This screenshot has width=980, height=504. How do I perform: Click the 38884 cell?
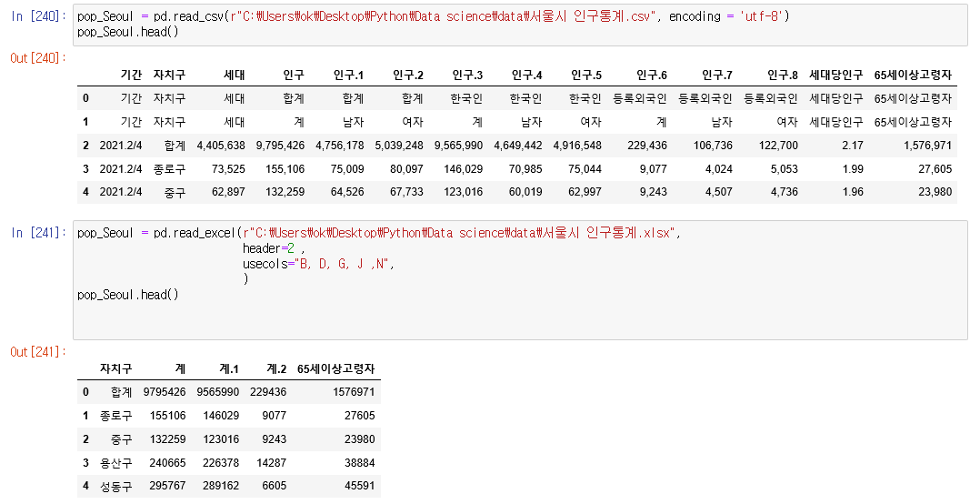(x=359, y=463)
